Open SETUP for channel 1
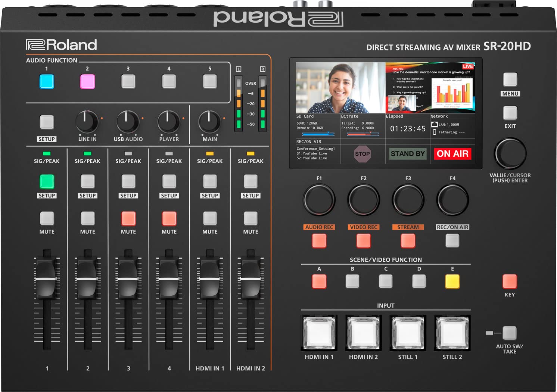This screenshot has height=392, width=557. point(46,183)
